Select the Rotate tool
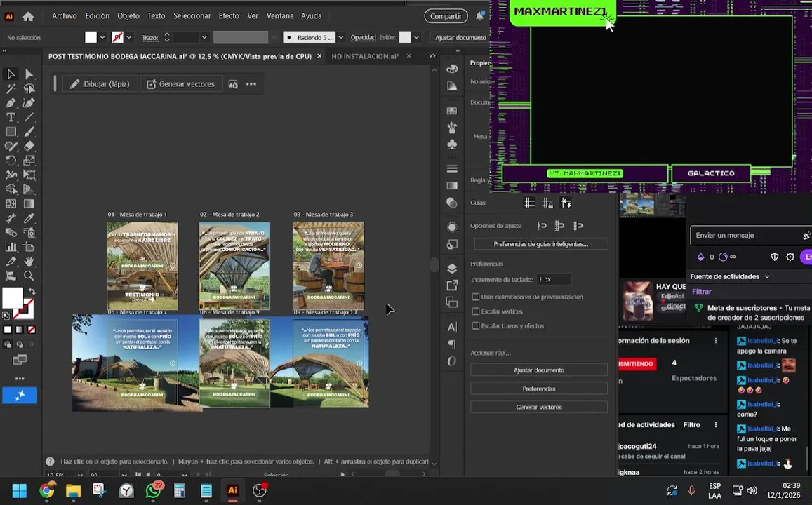The height and width of the screenshot is (505, 812). coord(11,161)
